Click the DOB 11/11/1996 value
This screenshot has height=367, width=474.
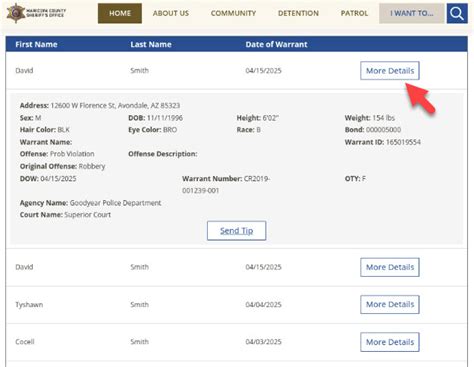pos(165,118)
